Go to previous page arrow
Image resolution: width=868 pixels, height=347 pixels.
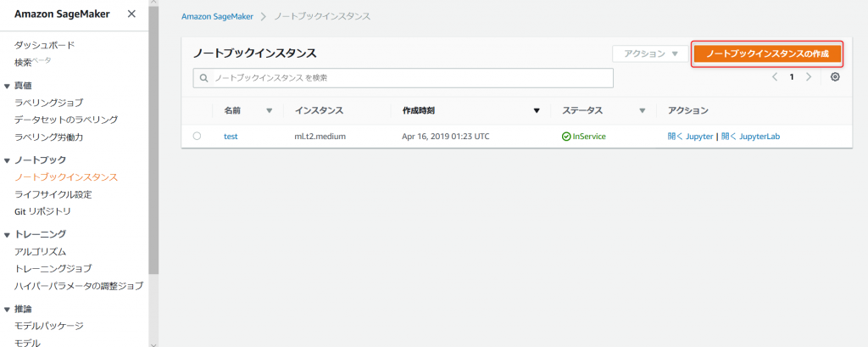click(x=775, y=77)
